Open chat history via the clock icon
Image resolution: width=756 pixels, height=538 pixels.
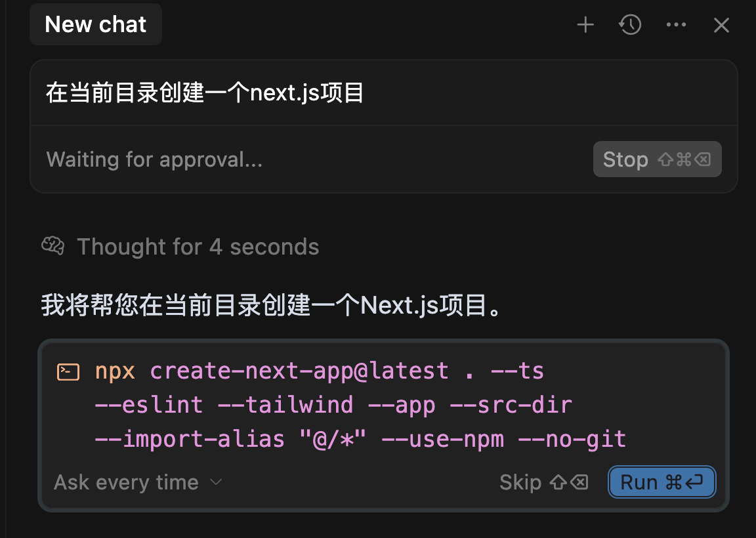630,26
